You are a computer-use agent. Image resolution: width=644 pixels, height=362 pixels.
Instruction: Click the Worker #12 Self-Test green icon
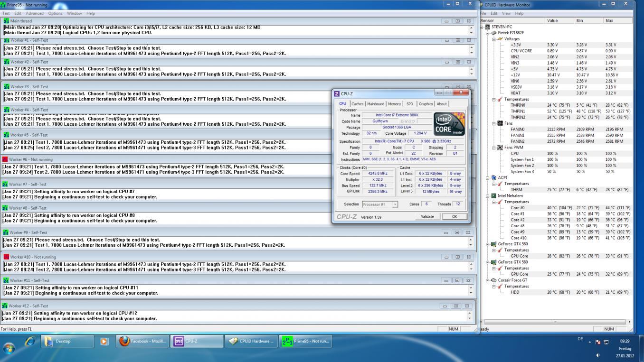(x=5, y=306)
